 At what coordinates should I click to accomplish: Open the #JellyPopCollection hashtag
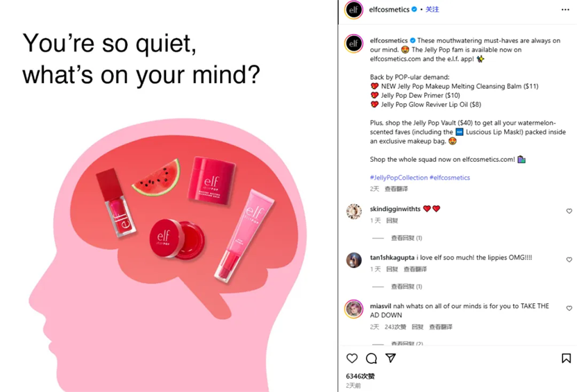pyautogui.click(x=399, y=178)
